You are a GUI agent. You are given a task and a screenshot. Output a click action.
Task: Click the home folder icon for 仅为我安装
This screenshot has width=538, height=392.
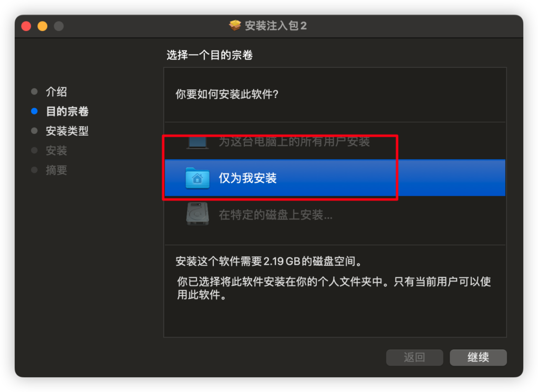(x=198, y=178)
